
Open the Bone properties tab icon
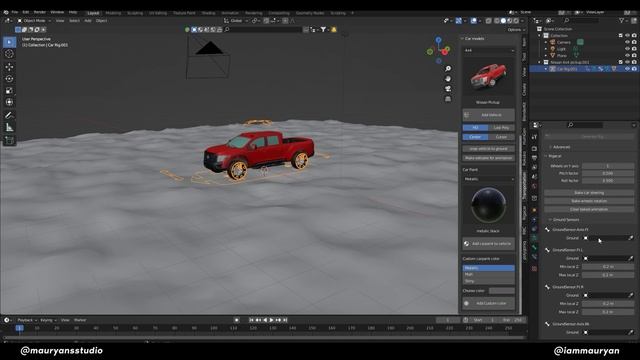click(534, 248)
